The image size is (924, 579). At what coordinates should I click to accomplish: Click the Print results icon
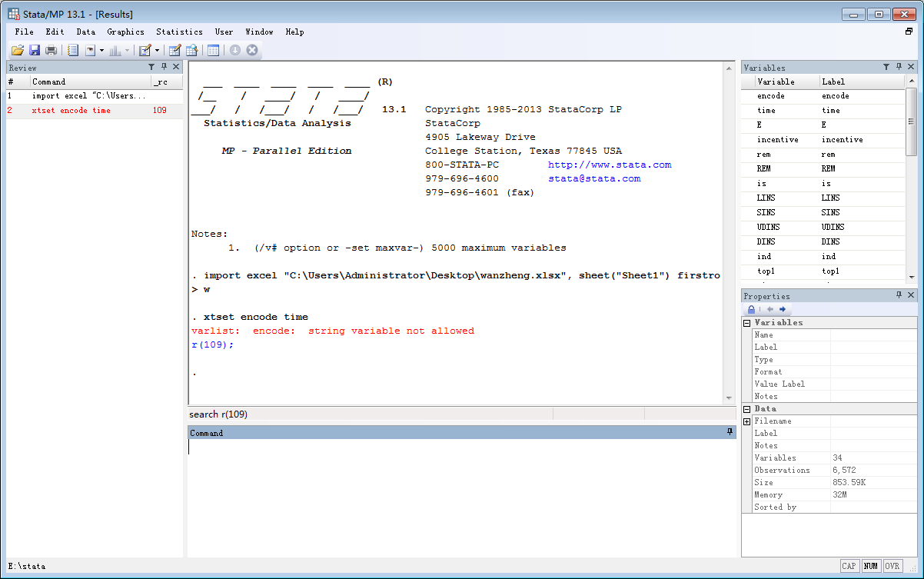52,50
